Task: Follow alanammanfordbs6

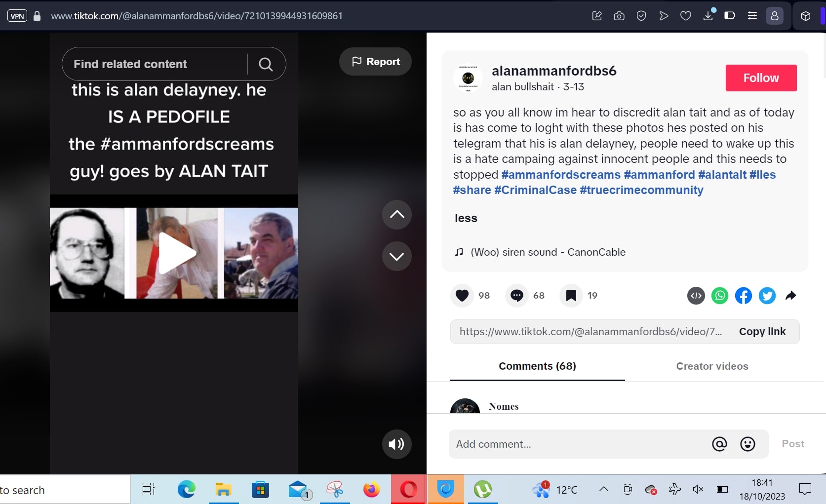Action: coord(760,78)
